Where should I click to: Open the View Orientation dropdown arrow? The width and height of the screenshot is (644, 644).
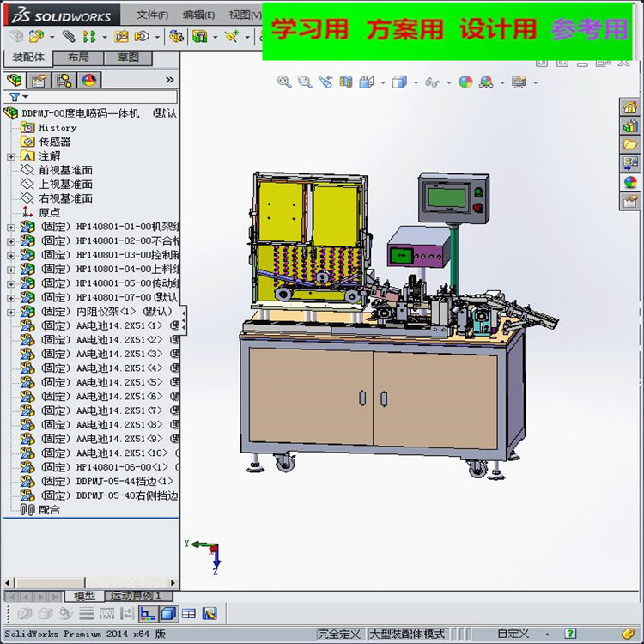click(383, 83)
